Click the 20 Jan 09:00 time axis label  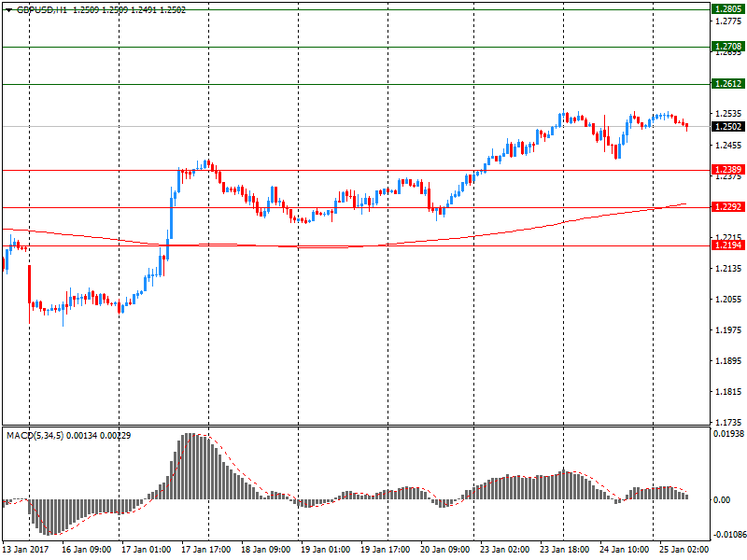pos(445,550)
